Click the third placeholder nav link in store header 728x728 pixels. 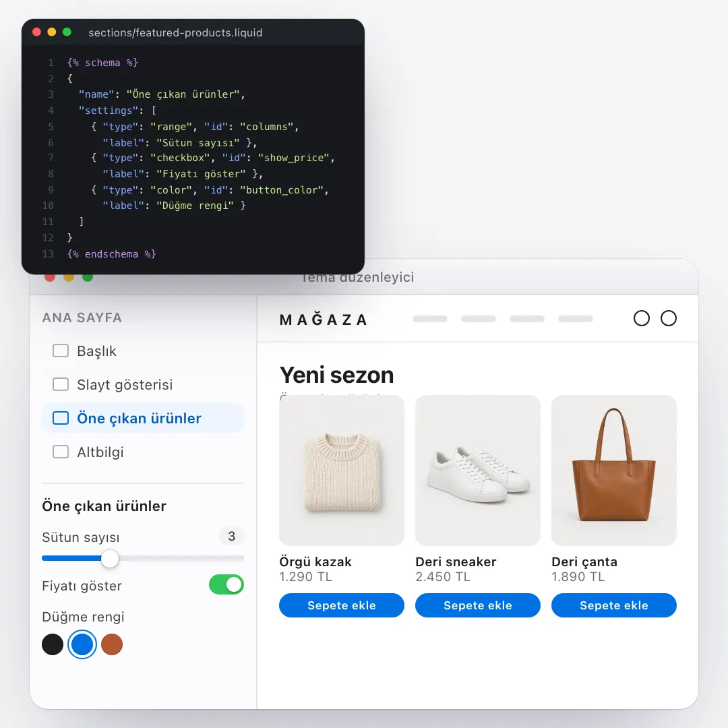[x=526, y=318]
